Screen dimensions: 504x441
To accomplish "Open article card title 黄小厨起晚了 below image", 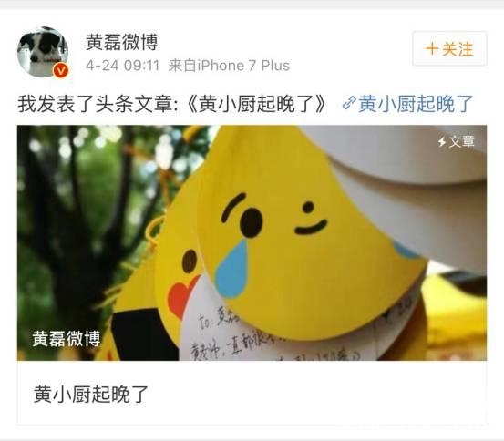I will tap(90, 394).
